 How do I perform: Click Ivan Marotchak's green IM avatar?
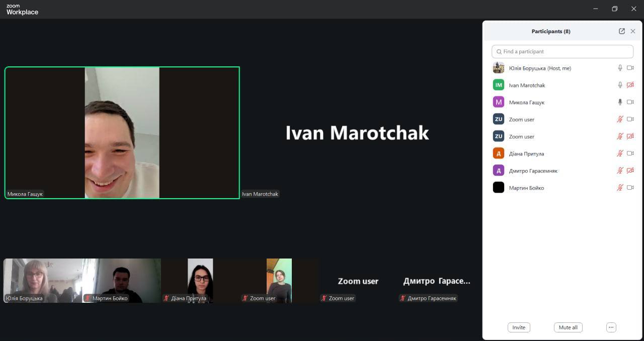[499, 85]
